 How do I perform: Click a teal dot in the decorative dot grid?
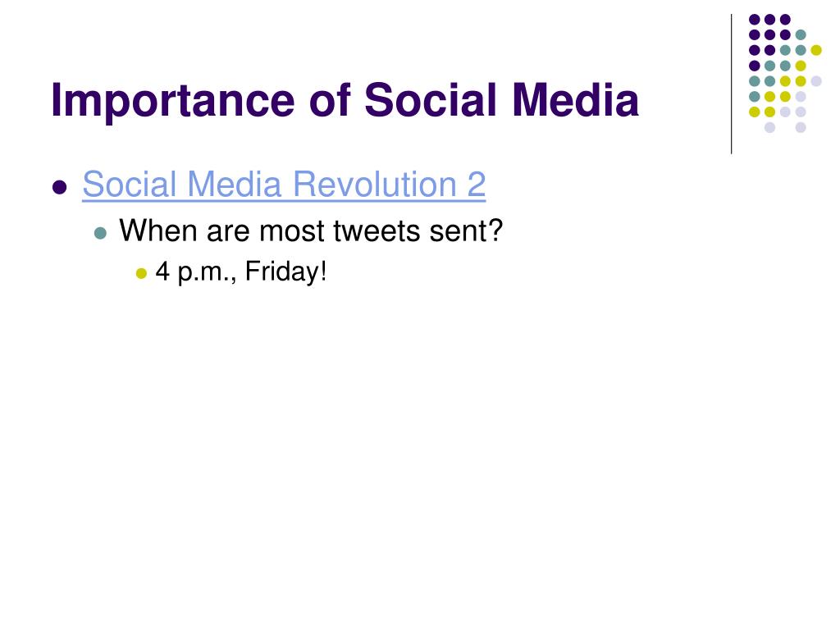pos(801,35)
